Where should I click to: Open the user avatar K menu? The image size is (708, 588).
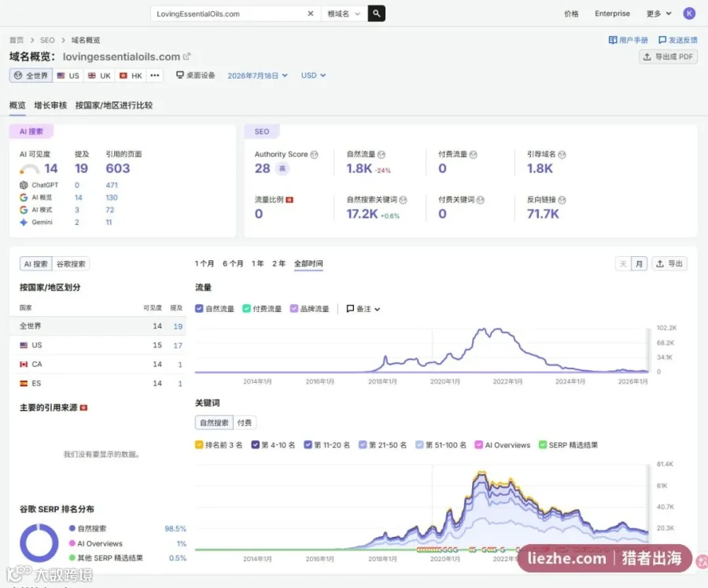coord(689,13)
